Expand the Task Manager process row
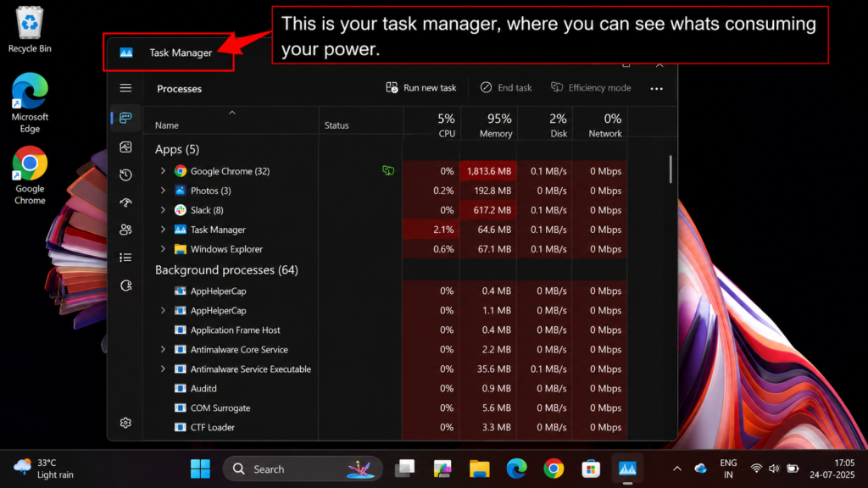The image size is (868, 488). pyautogui.click(x=163, y=230)
